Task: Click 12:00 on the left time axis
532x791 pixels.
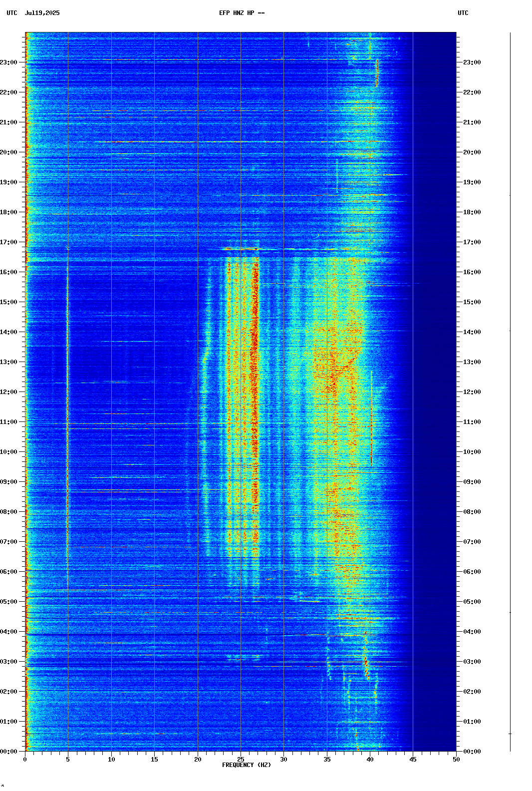Action: pos(8,392)
